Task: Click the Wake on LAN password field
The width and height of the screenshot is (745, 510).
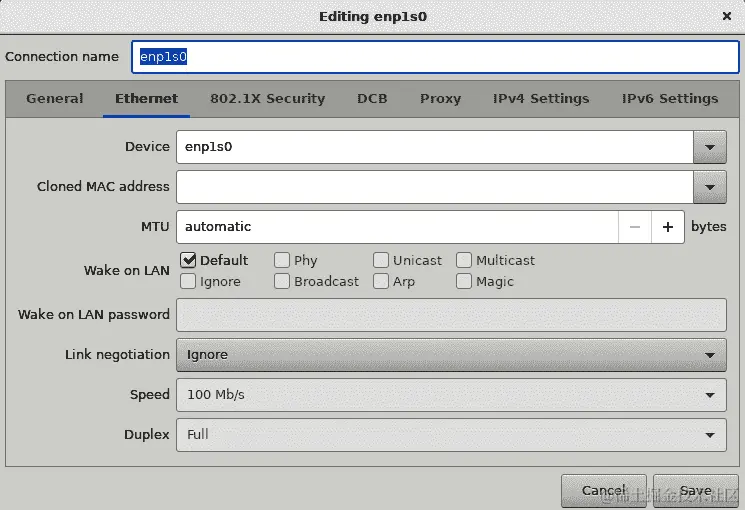Action: [x=451, y=315]
